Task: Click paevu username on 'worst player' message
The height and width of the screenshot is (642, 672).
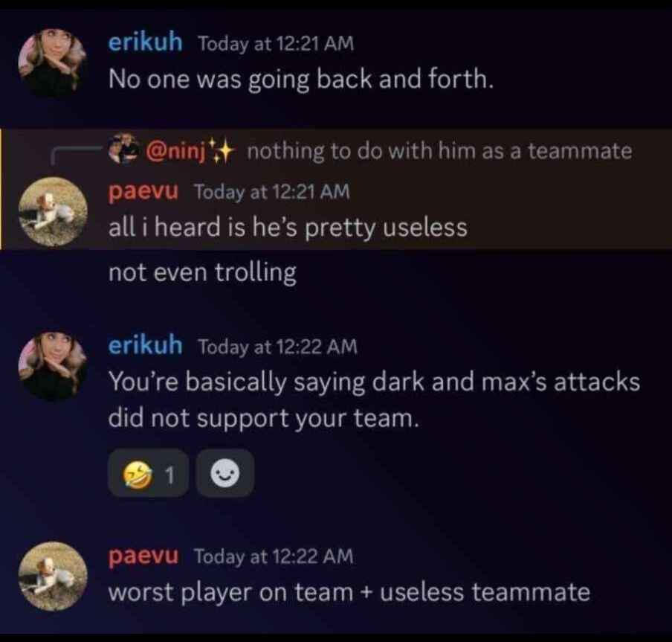Action: (143, 556)
